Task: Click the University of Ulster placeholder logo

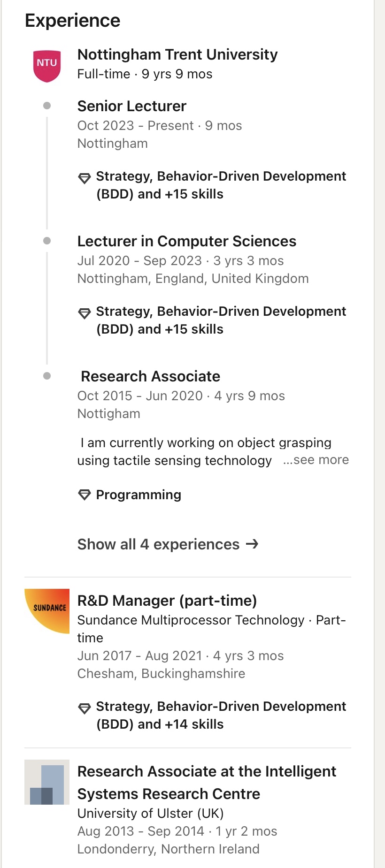Action: [47, 782]
